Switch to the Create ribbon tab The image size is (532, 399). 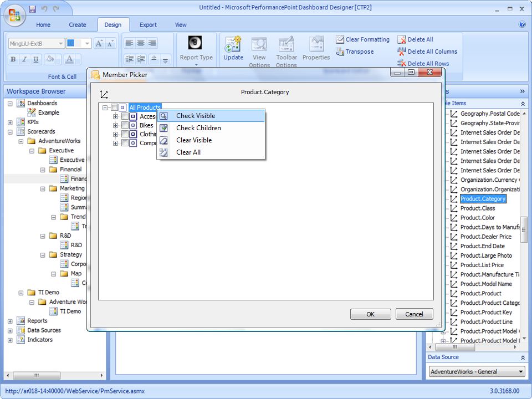pos(78,25)
